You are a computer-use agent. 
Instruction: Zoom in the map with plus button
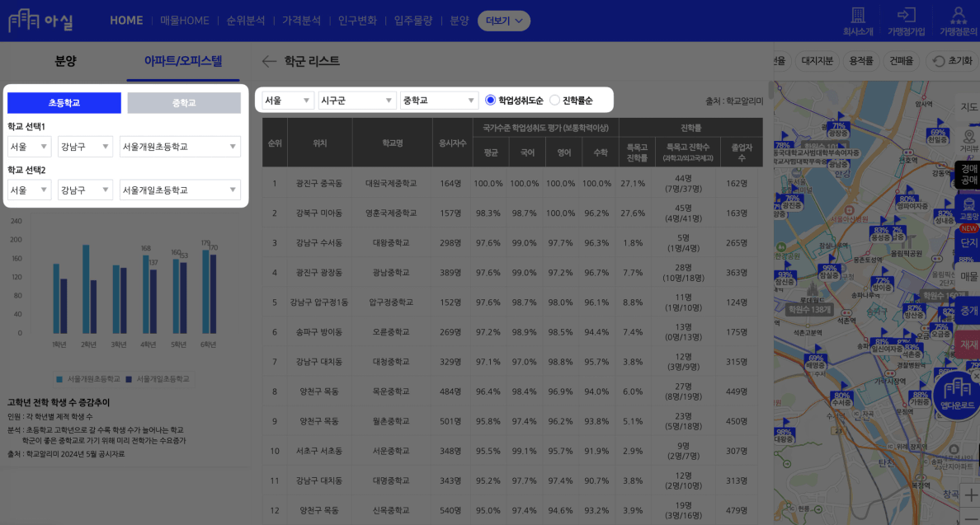(970, 495)
